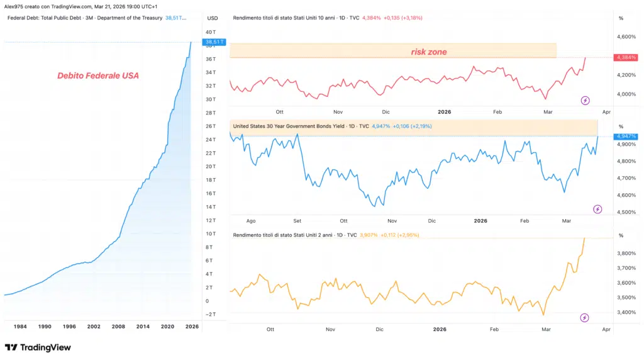Open the % unit selector on the 10-year chart
This screenshot has height=360, width=644.
click(620, 18)
